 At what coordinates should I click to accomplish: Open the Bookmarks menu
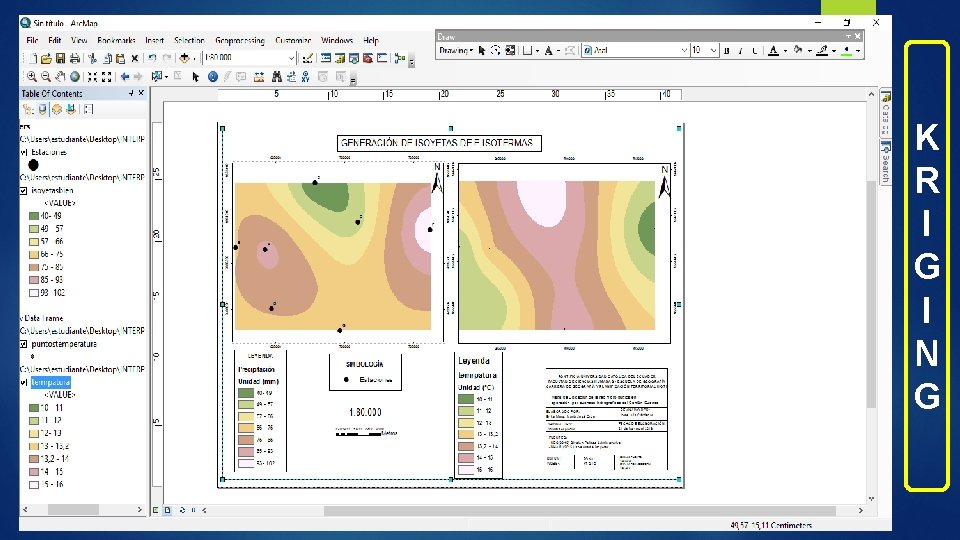116,41
